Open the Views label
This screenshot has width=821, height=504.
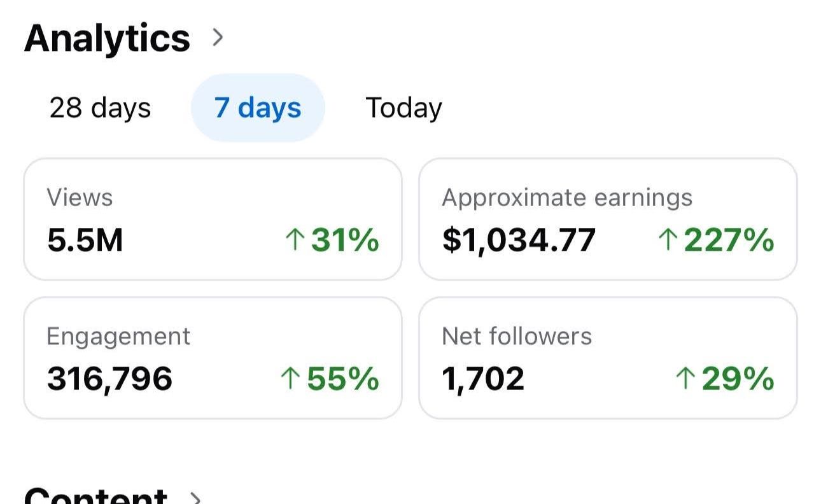(x=80, y=198)
